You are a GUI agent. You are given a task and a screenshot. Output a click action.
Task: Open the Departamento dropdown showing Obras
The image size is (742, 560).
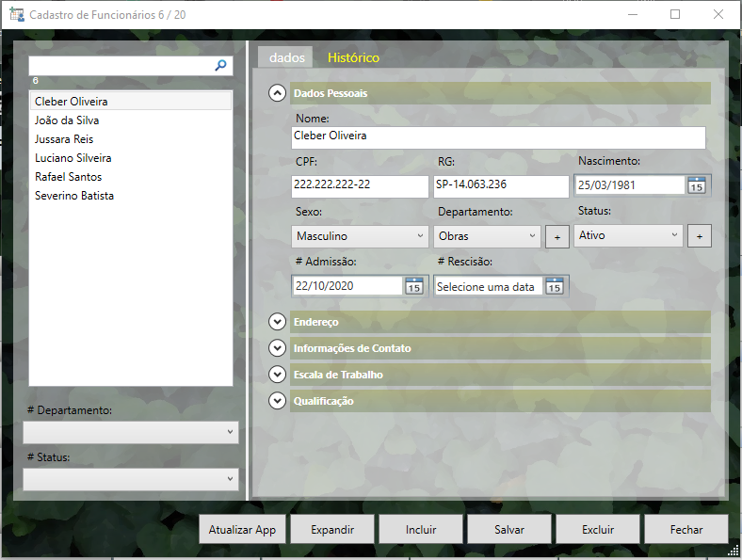488,236
